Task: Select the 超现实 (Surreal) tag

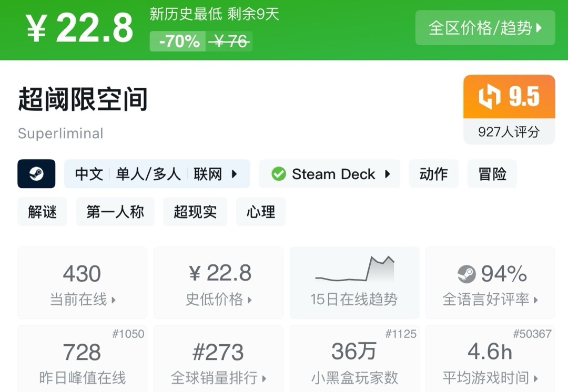Action: coord(195,212)
